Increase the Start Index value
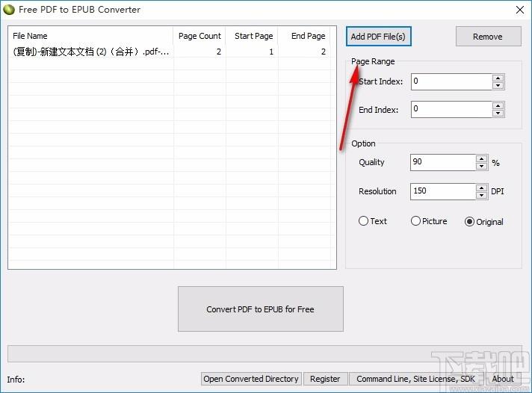The width and height of the screenshot is (532, 393). pos(498,78)
